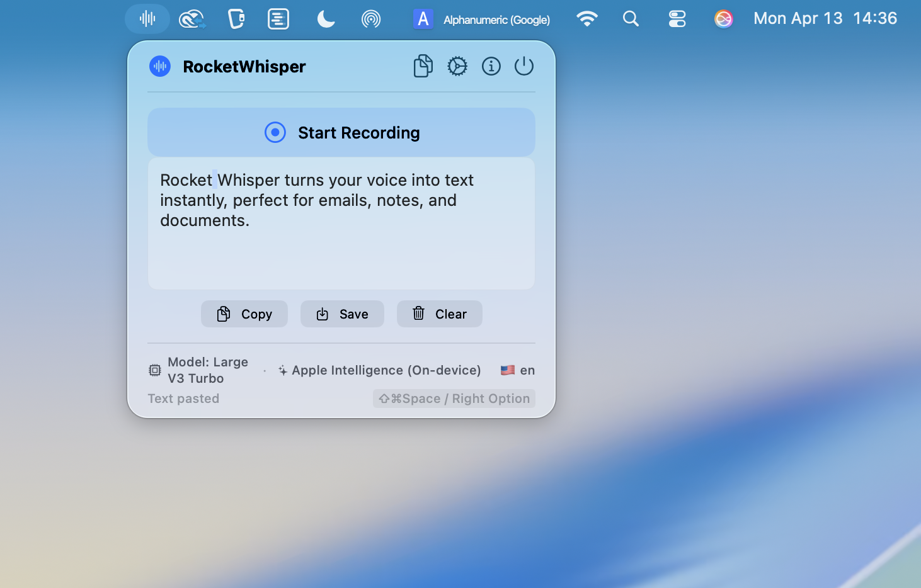Open the cloud sync menu bar icon
921x588 pixels.
[192, 20]
